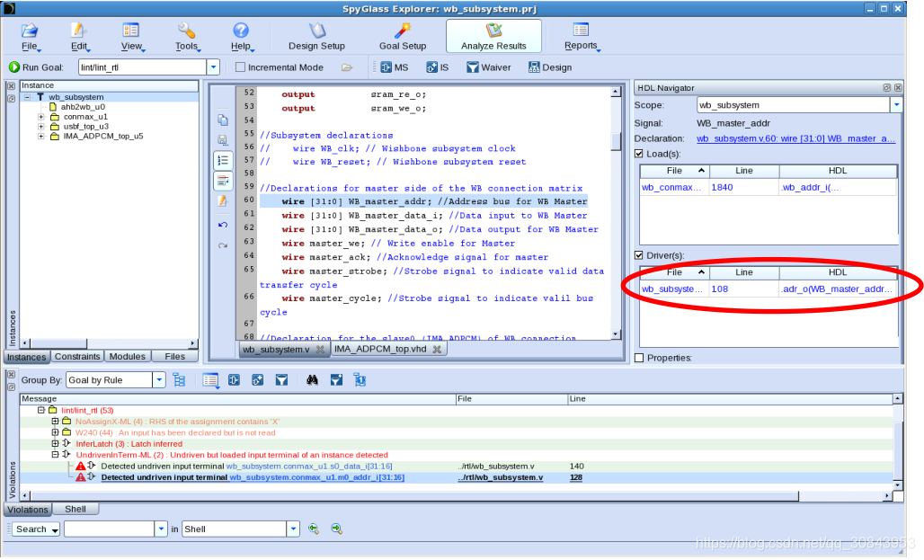
Task: Close the wb_subsystem.v editor tab
Action: point(320,349)
